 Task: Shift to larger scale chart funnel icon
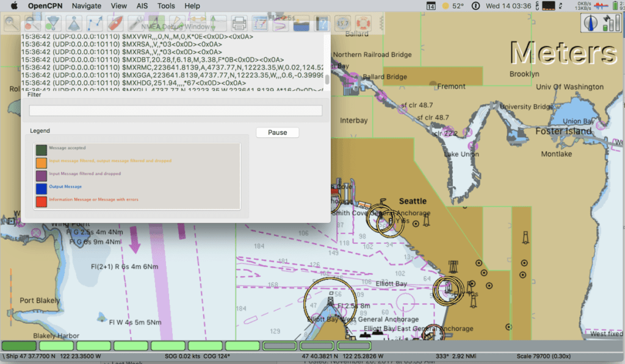pyautogui.click(x=53, y=24)
